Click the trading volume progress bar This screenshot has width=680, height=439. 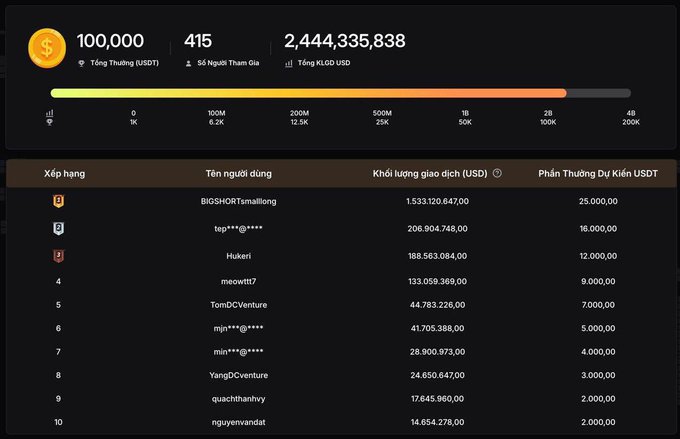(x=340, y=93)
